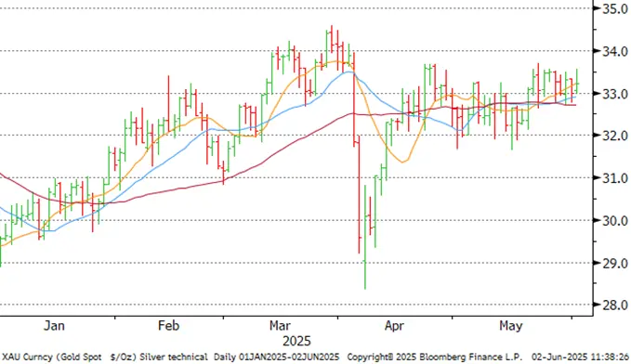
Task: Click the May month label
Action: [511, 325]
